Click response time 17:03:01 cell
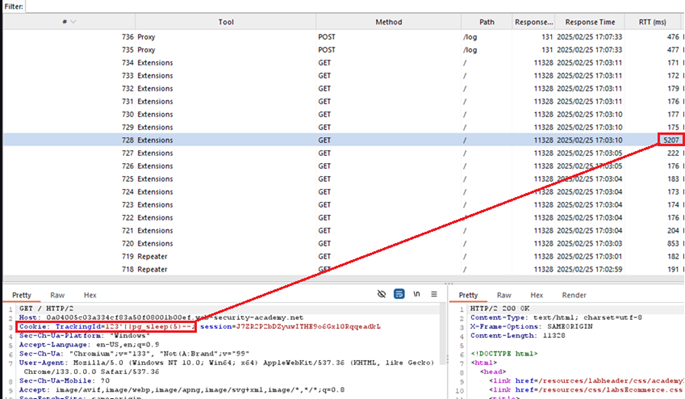This screenshot has height=399, width=685. coord(589,256)
